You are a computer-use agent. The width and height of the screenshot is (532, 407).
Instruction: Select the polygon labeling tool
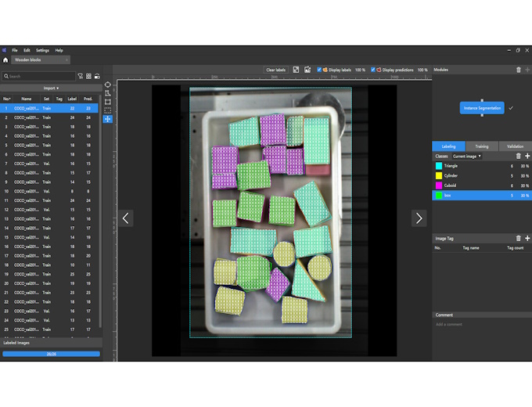point(107,93)
